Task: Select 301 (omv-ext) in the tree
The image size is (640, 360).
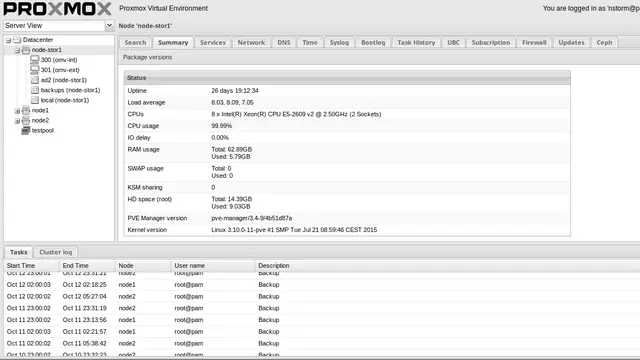Action: point(60,70)
